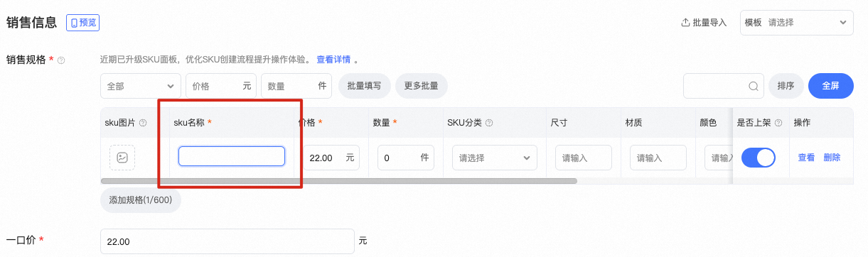Click help icon beside SKU分类 header
868x257 pixels.
(489, 123)
